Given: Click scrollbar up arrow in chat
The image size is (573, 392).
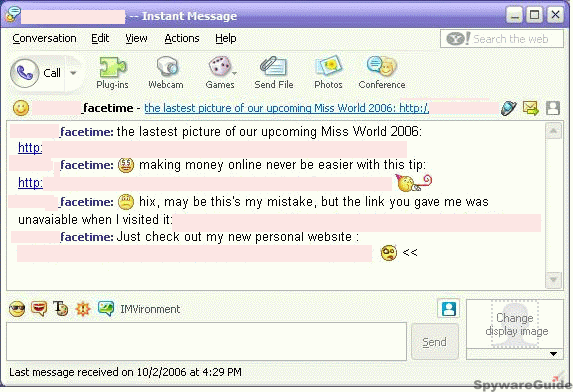Looking at the screenshot, I should [554, 131].
